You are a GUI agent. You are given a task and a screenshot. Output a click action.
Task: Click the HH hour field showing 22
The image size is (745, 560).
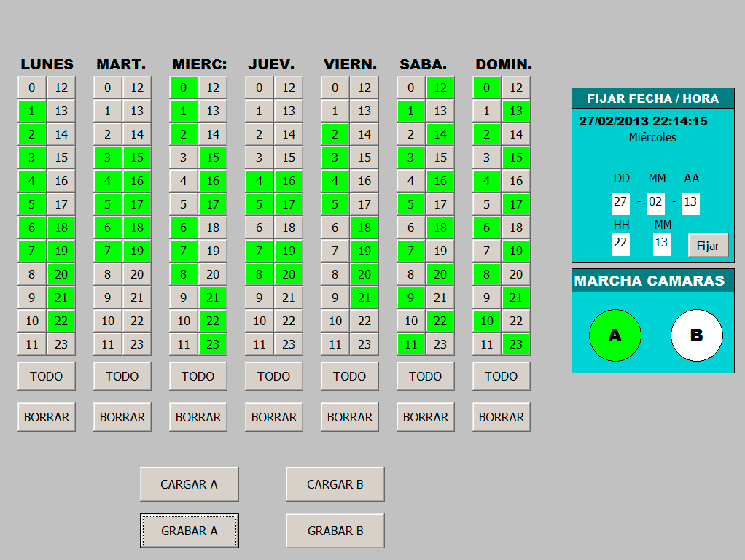pyautogui.click(x=620, y=244)
